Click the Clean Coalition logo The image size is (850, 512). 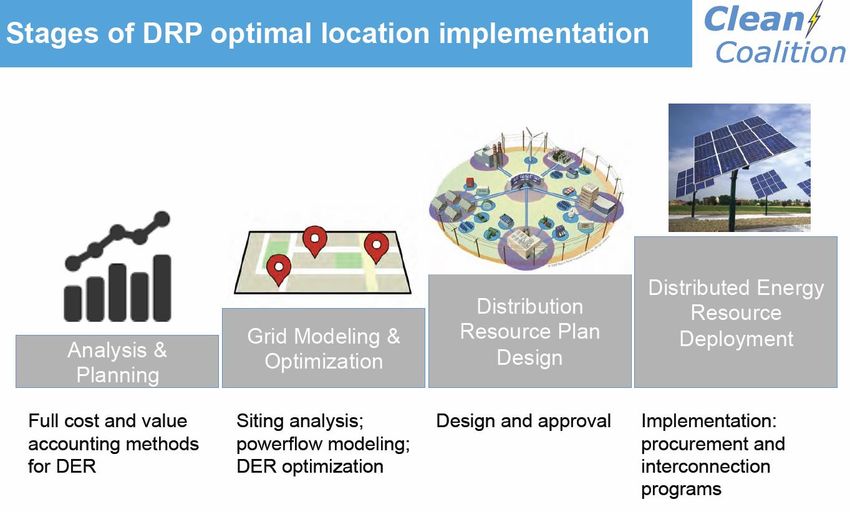coord(775,34)
